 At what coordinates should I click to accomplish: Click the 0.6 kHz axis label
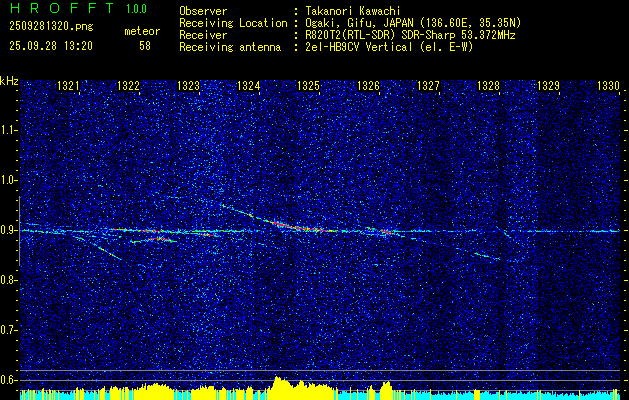(x=8, y=380)
